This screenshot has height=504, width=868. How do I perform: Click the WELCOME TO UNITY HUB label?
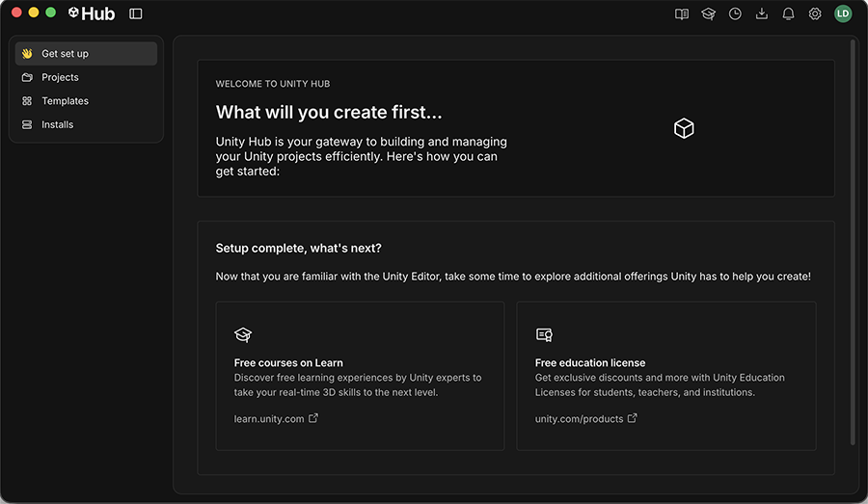tap(273, 84)
